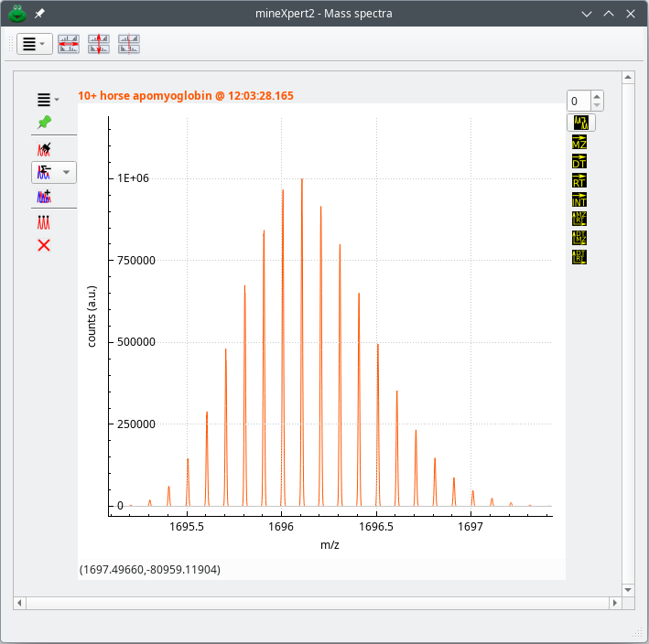Click the spectrum plus (add trace) icon
Image resolution: width=649 pixels, height=644 pixels.
tap(44, 195)
